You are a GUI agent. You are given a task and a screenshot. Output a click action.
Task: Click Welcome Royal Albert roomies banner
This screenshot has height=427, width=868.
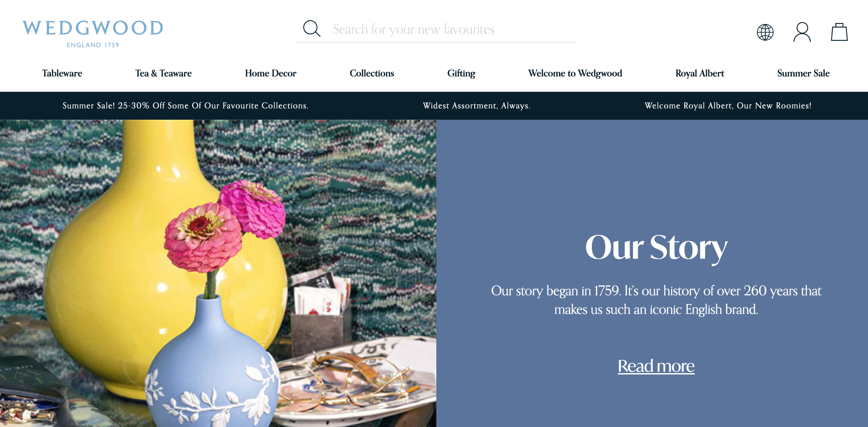pyautogui.click(x=728, y=105)
